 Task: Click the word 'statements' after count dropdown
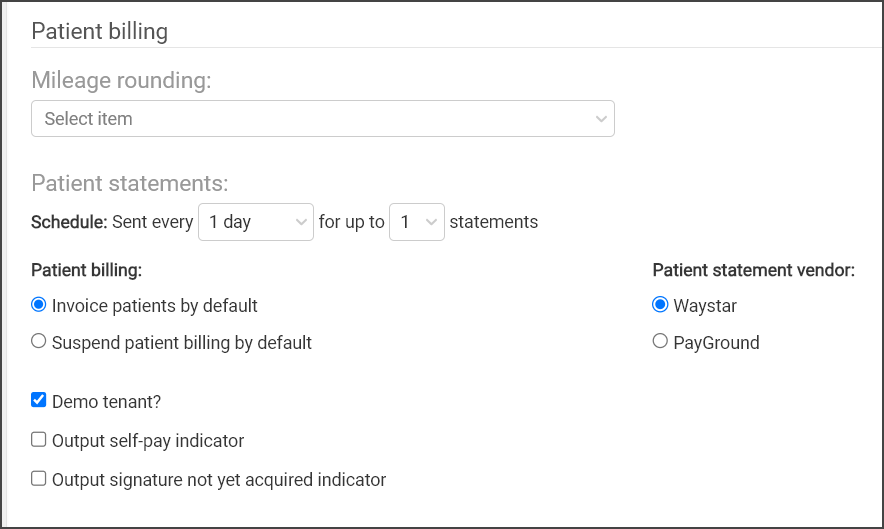(494, 222)
